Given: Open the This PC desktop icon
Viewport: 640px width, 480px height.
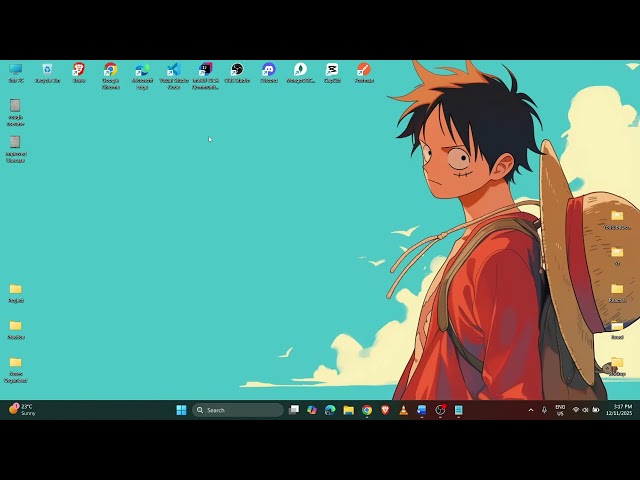Looking at the screenshot, I should (x=15, y=70).
